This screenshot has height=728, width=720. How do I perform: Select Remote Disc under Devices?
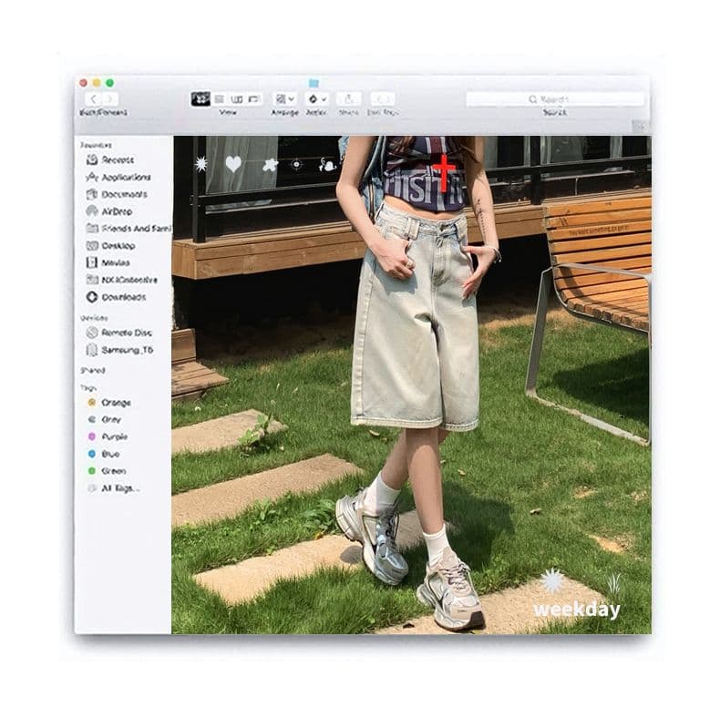click(x=119, y=333)
